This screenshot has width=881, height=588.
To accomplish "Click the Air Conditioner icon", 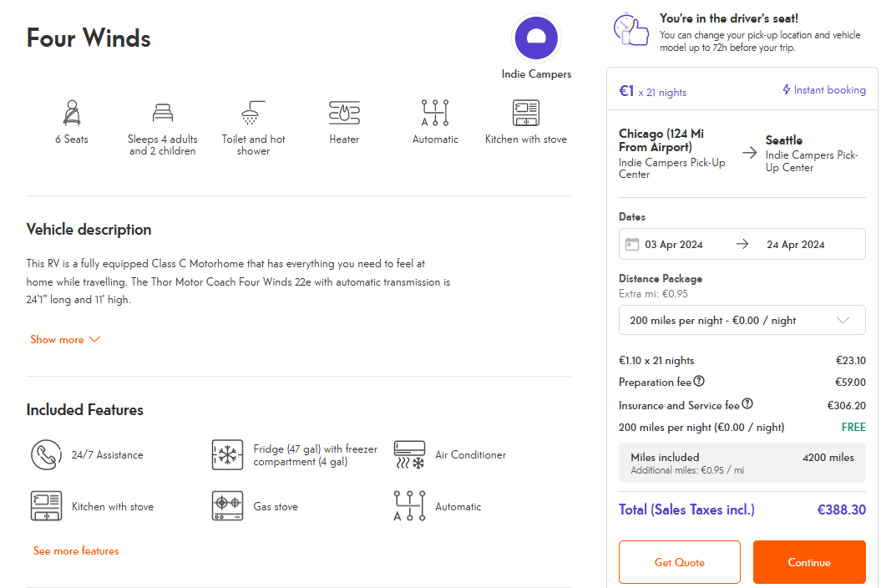I will pos(409,455).
